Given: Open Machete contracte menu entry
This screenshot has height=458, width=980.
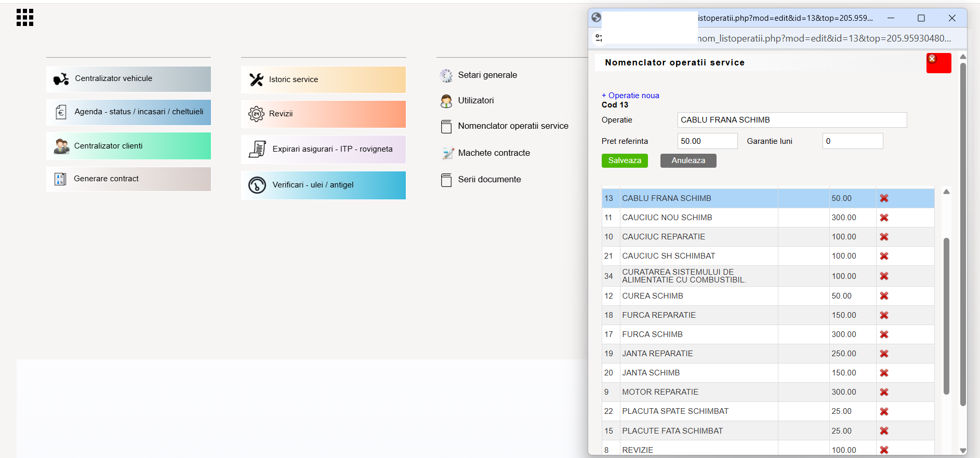Looking at the screenshot, I should tap(494, 153).
